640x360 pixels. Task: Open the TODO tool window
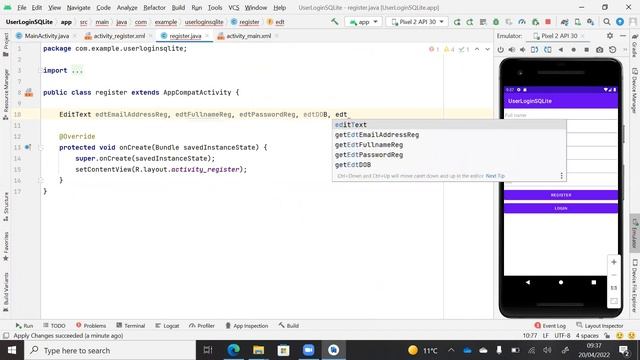click(x=54, y=326)
